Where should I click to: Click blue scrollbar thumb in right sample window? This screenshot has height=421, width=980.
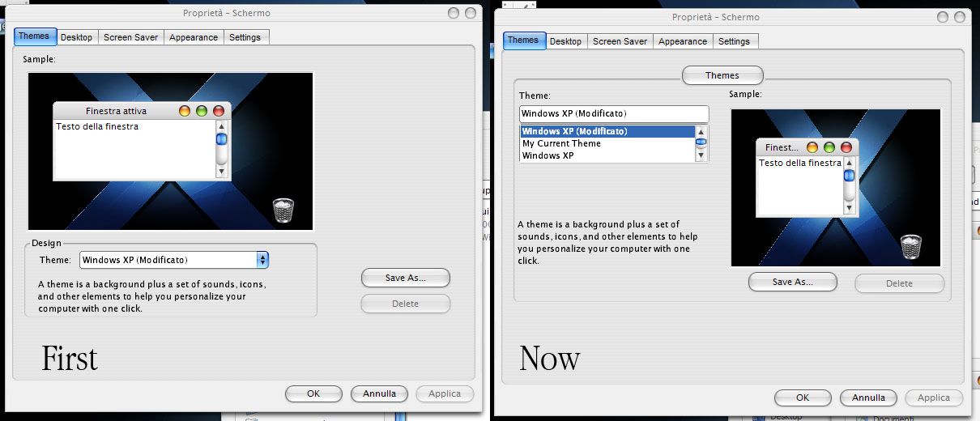849,175
